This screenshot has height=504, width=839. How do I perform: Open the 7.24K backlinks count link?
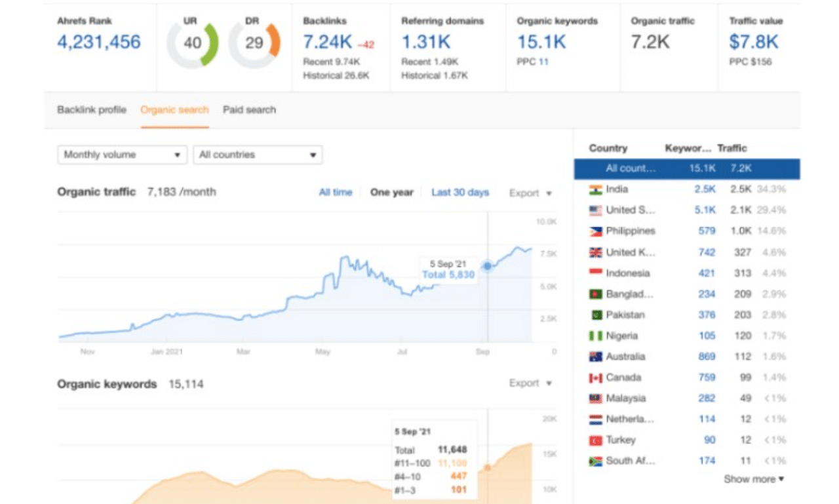click(x=327, y=43)
